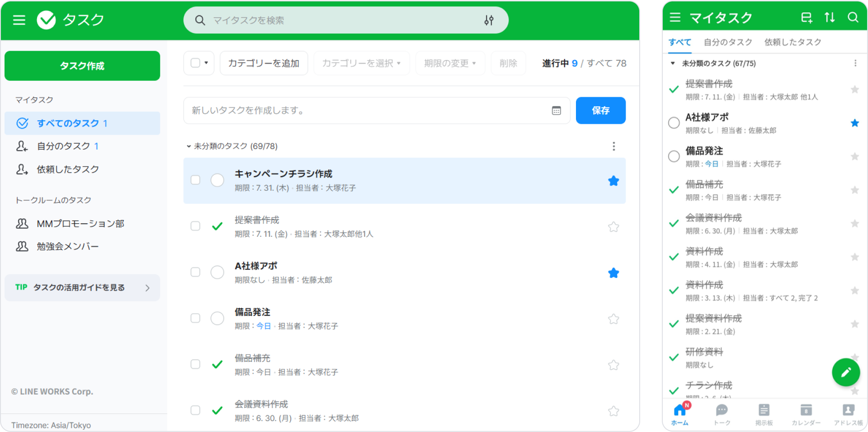Image resolution: width=868 pixels, height=432 pixels.
Task: Open the date picker for the new task
Action: (x=557, y=110)
